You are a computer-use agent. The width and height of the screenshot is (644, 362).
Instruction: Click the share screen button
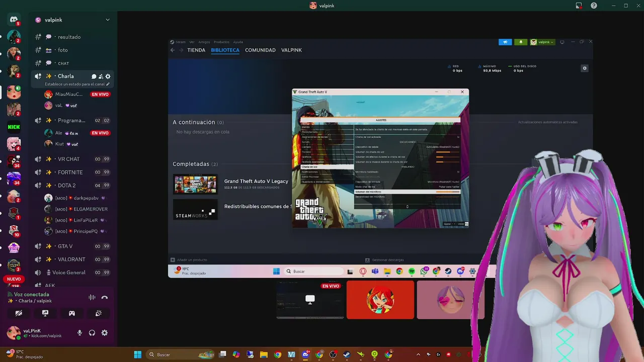45,313
